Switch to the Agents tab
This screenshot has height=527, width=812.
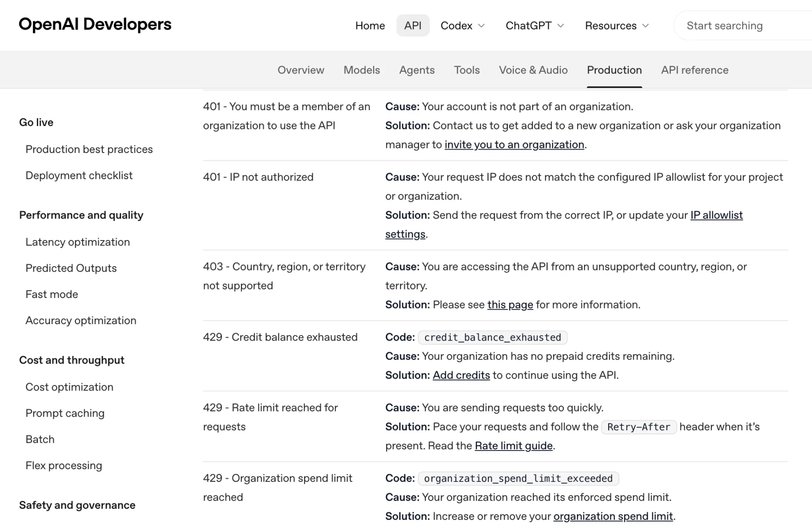pos(417,70)
